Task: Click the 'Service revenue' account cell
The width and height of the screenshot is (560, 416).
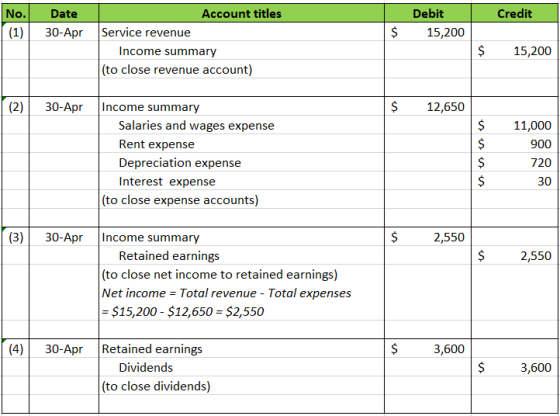Action: 241,32
